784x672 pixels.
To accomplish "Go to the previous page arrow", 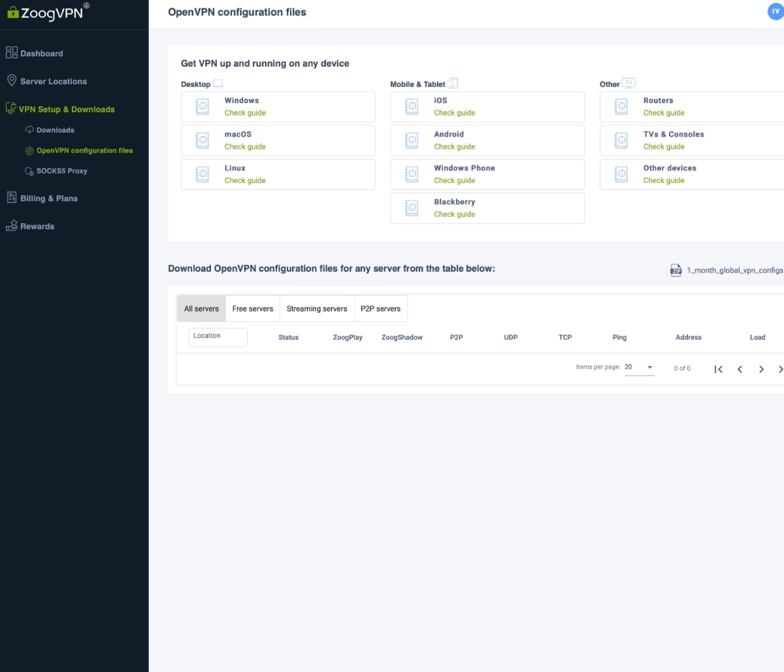I will pyautogui.click(x=740, y=369).
